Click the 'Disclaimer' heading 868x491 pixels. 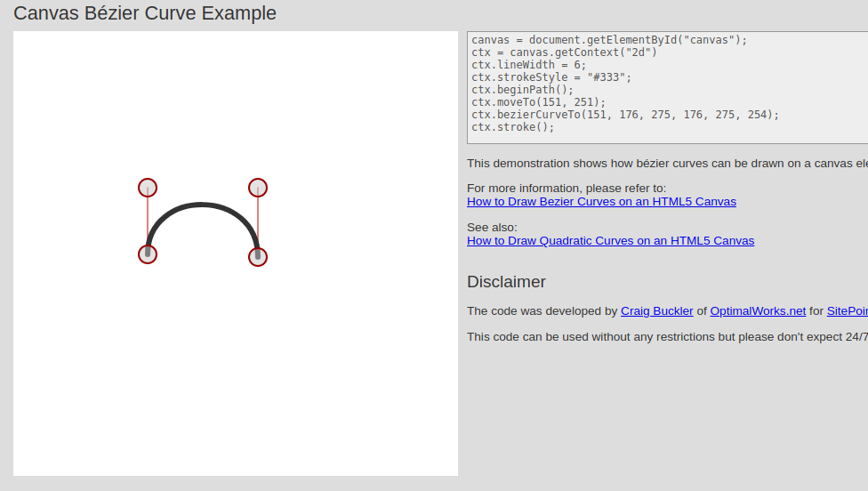tap(506, 282)
